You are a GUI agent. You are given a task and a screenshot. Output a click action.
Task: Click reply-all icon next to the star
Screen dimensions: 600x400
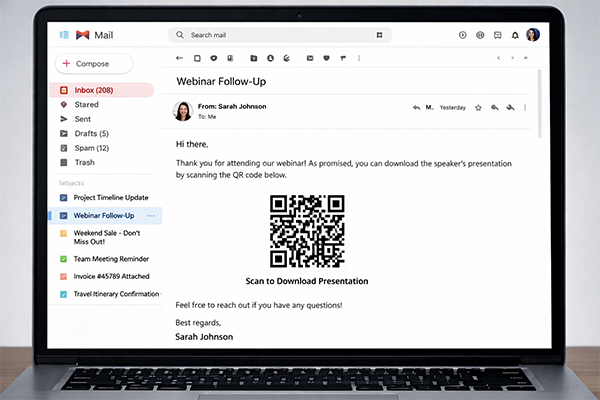pyautogui.click(x=495, y=108)
